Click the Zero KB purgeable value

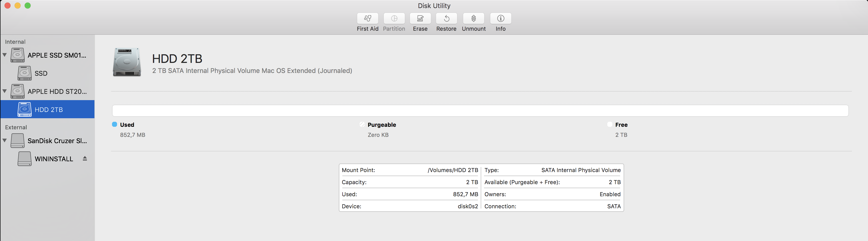tap(378, 135)
